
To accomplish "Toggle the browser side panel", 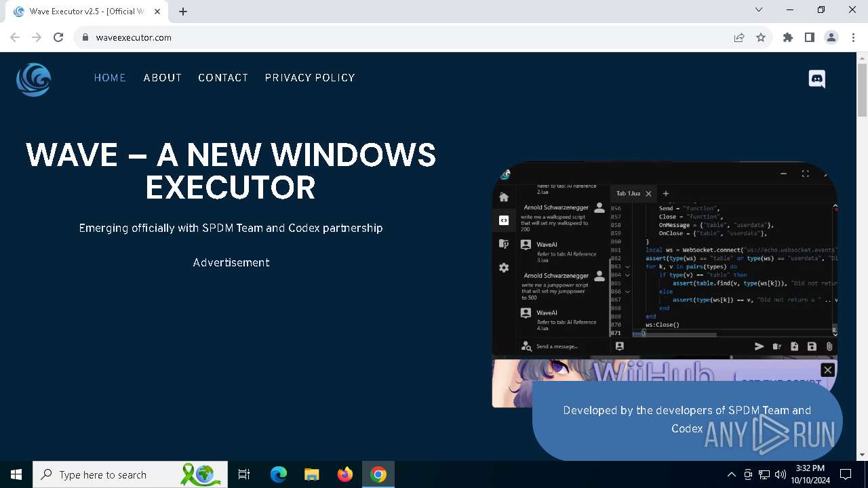I will (x=810, y=38).
